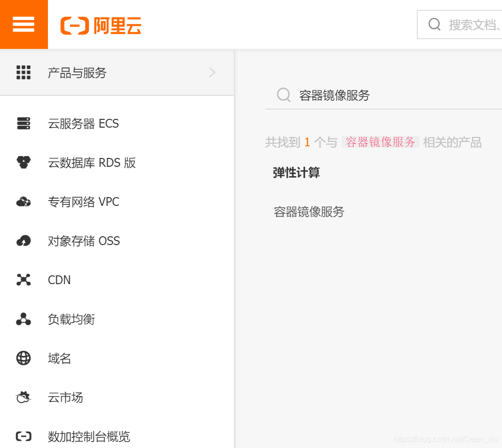Click the 共找到 1 个与 result count text
The height and width of the screenshot is (448, 502).
click(x=301, y=142)
